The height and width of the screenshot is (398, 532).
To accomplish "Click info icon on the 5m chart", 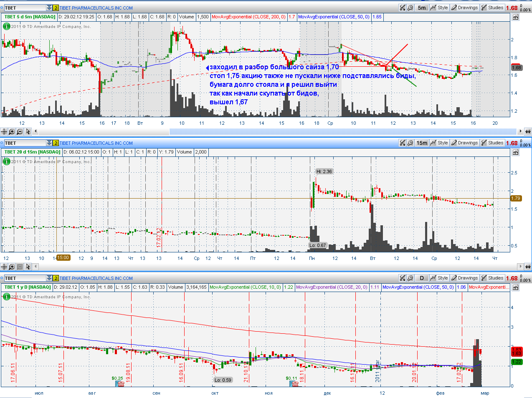I will [6, 26].
